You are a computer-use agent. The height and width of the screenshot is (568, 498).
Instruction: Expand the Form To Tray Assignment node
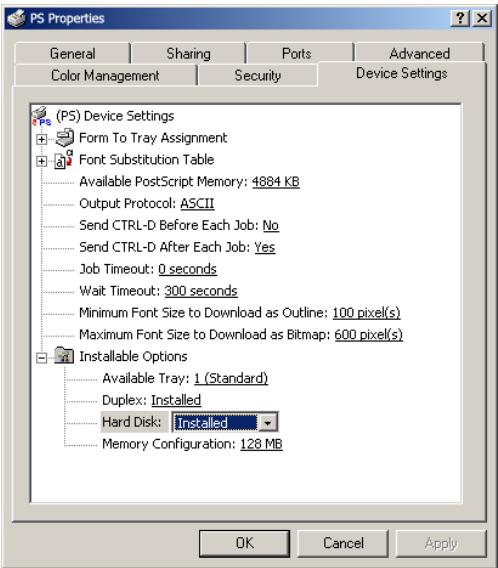[x=42, y=139]
